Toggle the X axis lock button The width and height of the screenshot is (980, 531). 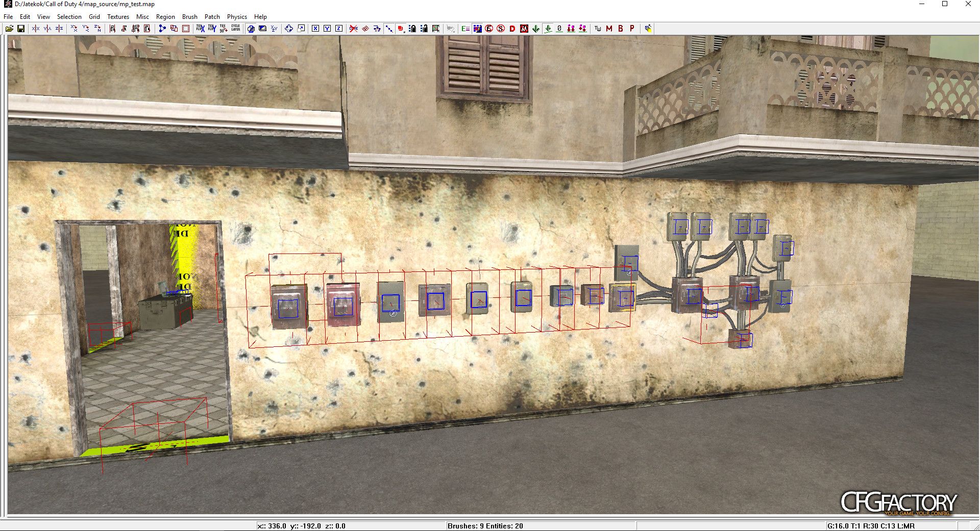point(315,29)
